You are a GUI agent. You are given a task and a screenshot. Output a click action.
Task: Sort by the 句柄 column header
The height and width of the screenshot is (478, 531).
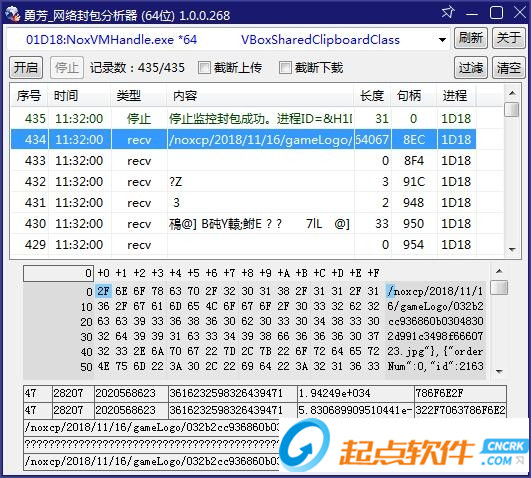[x=414, y=96]
